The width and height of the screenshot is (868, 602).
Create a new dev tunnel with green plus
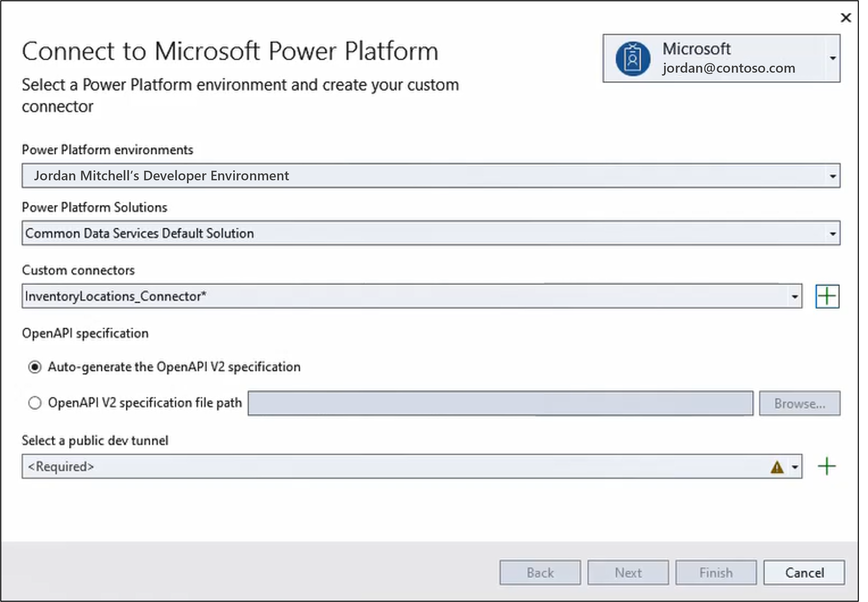(x=827, y=466)
